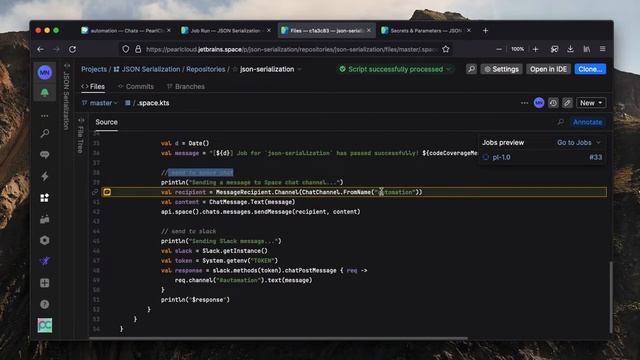Viewport: 640px width, 360px height.
Task: Switch to Secrets & Parameters browser tab
Action: click(x=426, y=31)
